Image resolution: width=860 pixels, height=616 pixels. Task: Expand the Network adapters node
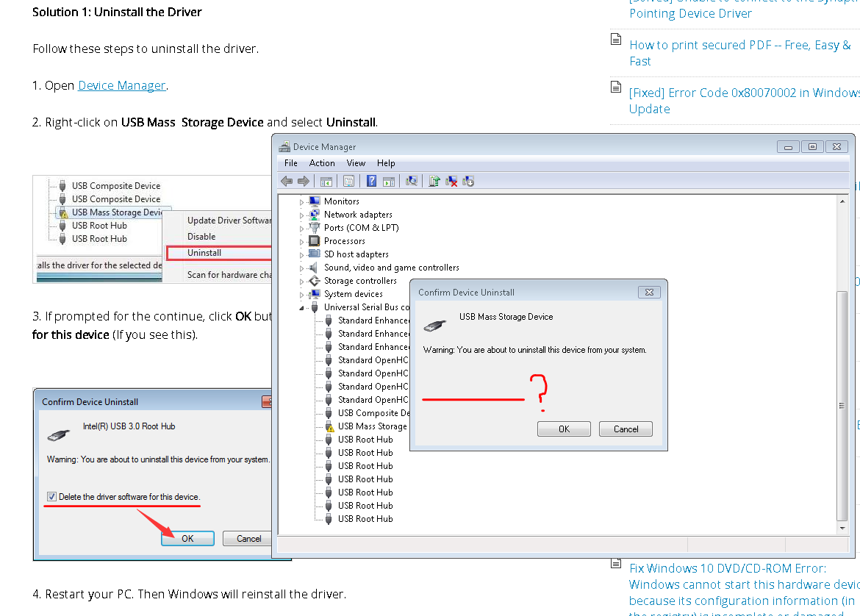coord(301,215)
